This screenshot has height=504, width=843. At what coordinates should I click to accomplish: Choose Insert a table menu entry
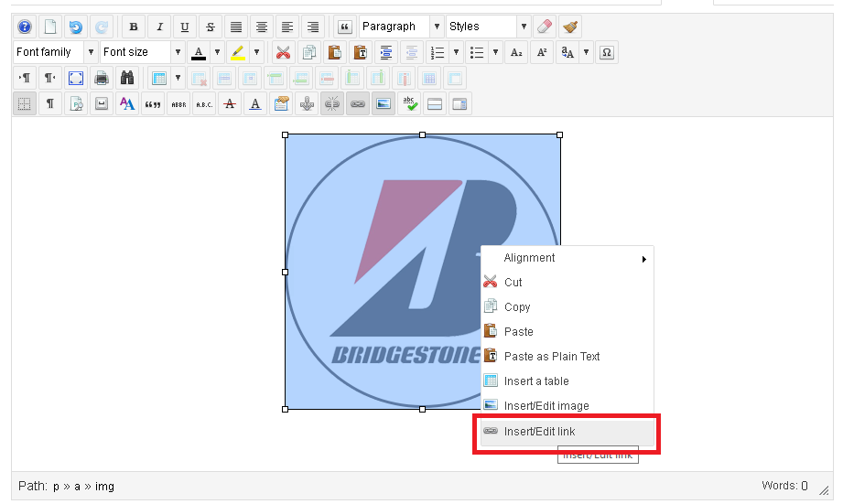pos(567,381)
